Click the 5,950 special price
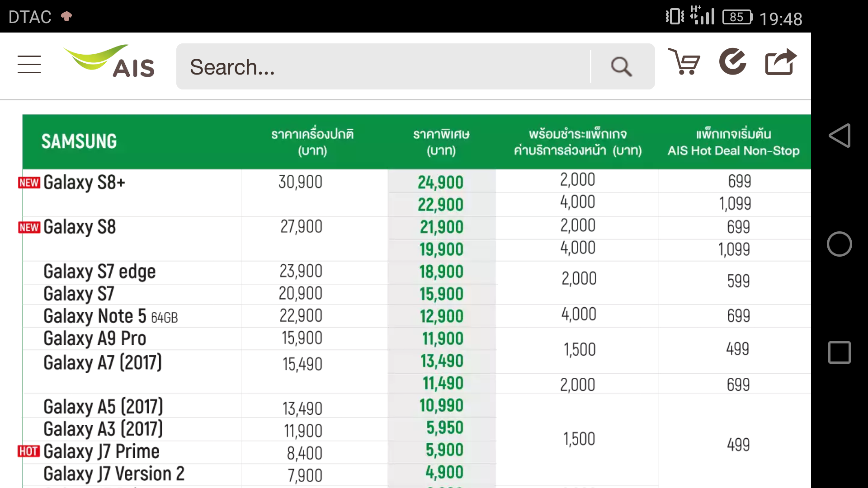The height and width of the screenshot is (488, 868). tap(445, 427)
